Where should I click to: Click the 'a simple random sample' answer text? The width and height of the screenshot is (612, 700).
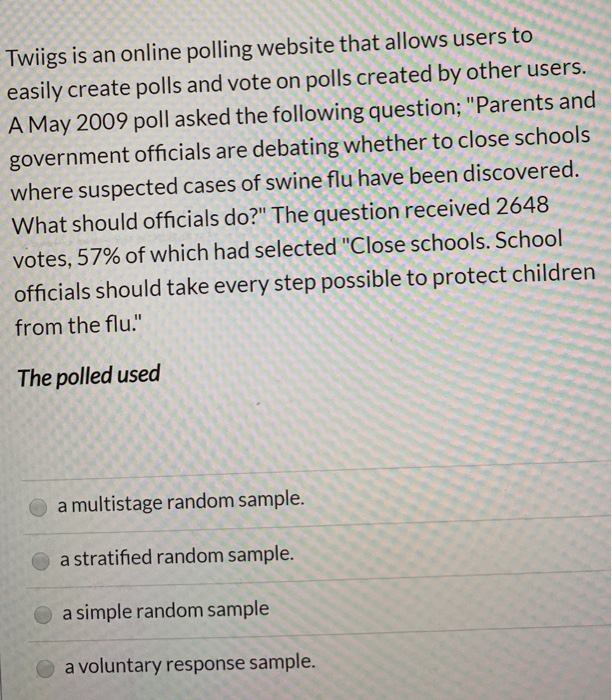point(166,611)
